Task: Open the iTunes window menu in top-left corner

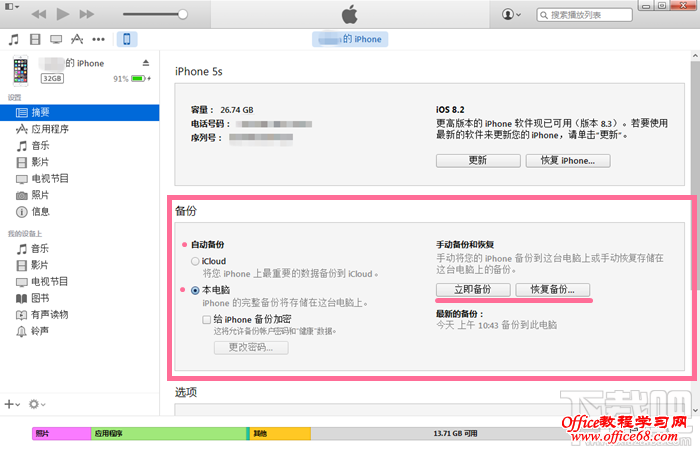Action: (x=11, y=7)
